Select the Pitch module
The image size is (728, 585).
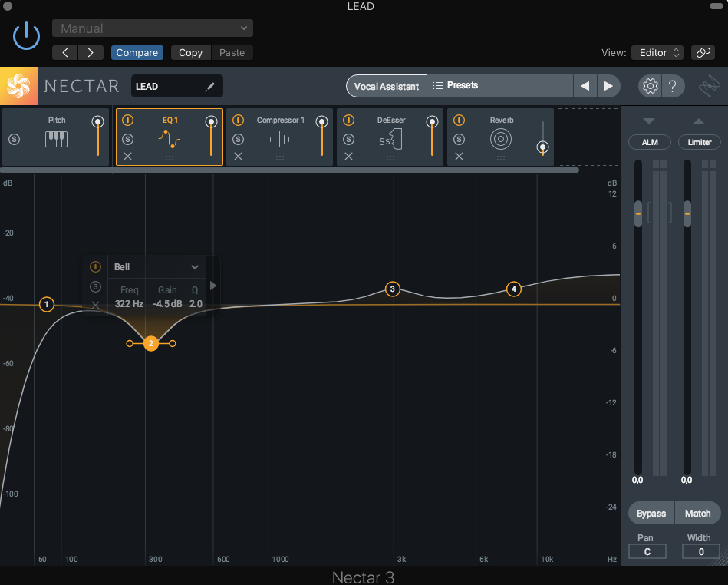[56, 137]
